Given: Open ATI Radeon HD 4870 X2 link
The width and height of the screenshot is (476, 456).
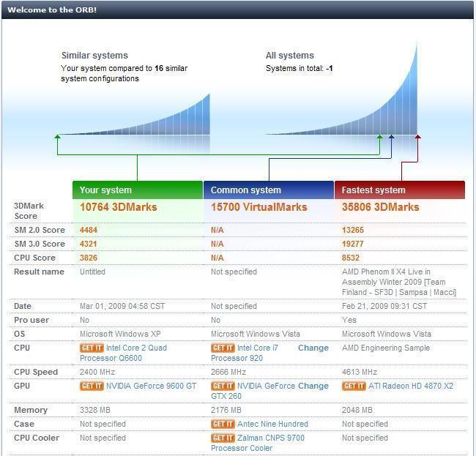Looking at the screenshot, I should 411,386.
